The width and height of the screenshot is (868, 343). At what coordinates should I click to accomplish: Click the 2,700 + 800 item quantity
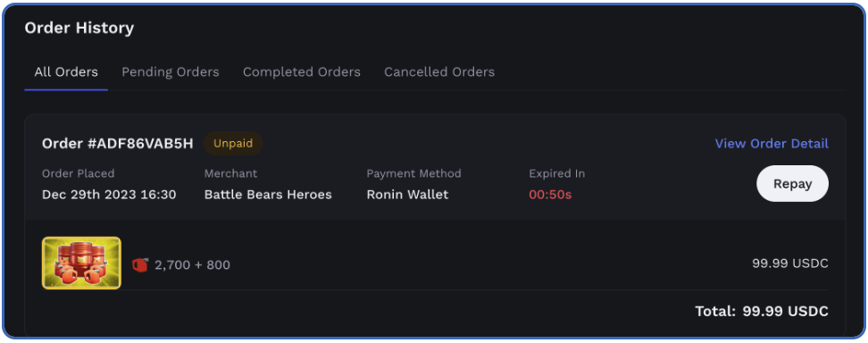pos(192,265)
